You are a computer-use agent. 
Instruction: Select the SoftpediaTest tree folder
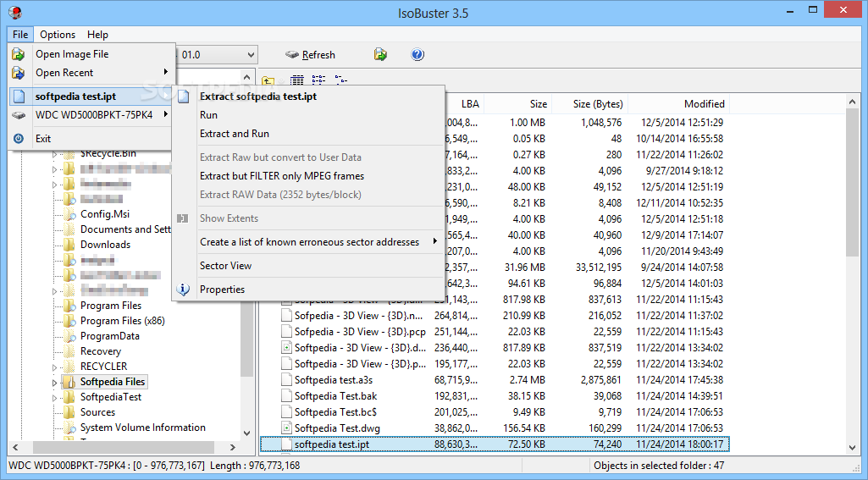click(111, 397)
